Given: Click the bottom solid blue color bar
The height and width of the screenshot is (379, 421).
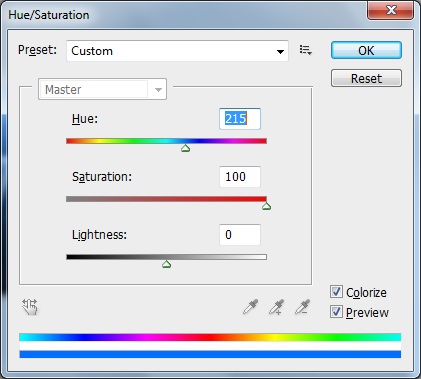Looking at the screenshot, I should [x=210, y=354].
